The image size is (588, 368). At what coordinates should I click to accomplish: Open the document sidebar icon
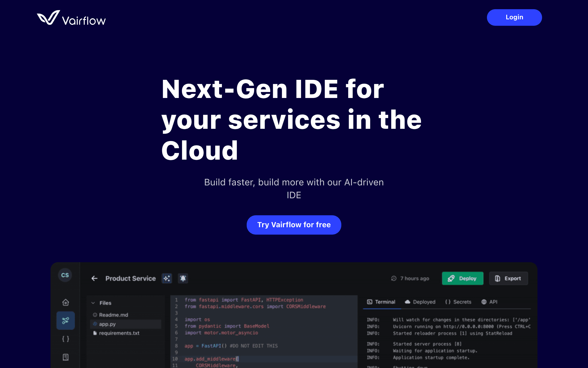tap(66, 357)
